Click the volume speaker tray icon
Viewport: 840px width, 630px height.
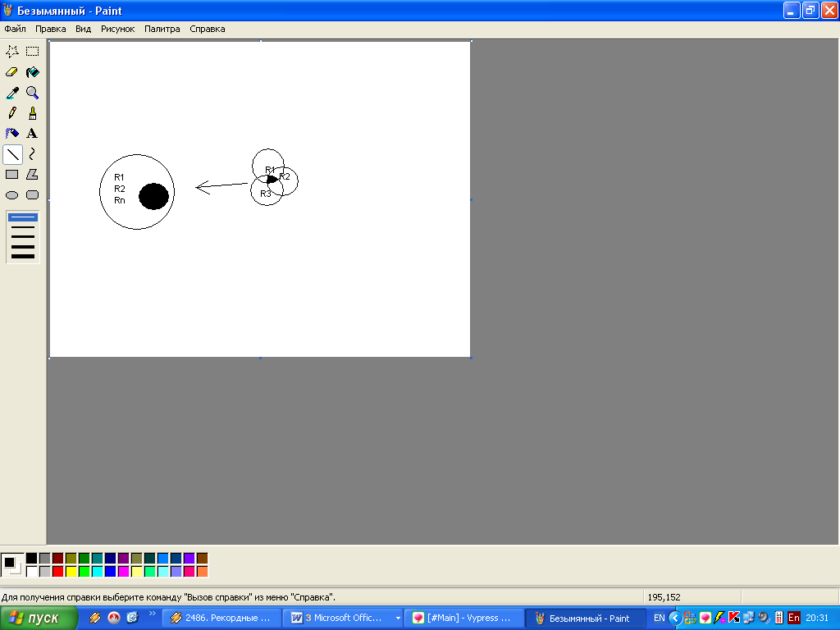click(764, 619)
